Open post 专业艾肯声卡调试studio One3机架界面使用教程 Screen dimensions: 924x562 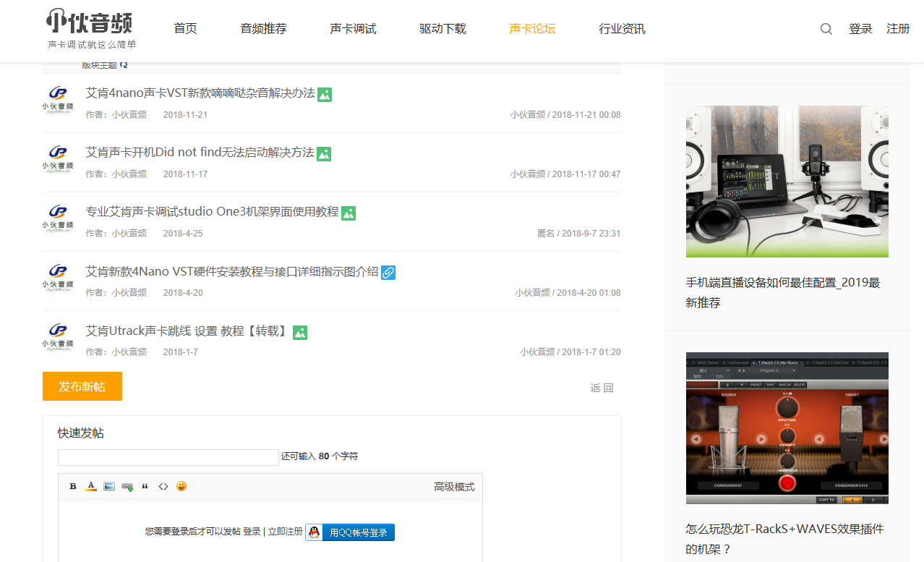pyautogui.click(x=212, y=212)
